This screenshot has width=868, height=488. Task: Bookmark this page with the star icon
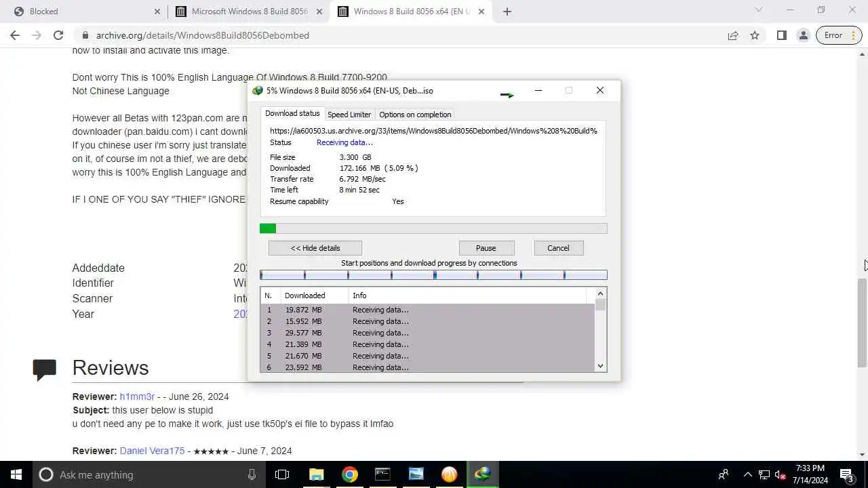point(755,35)
